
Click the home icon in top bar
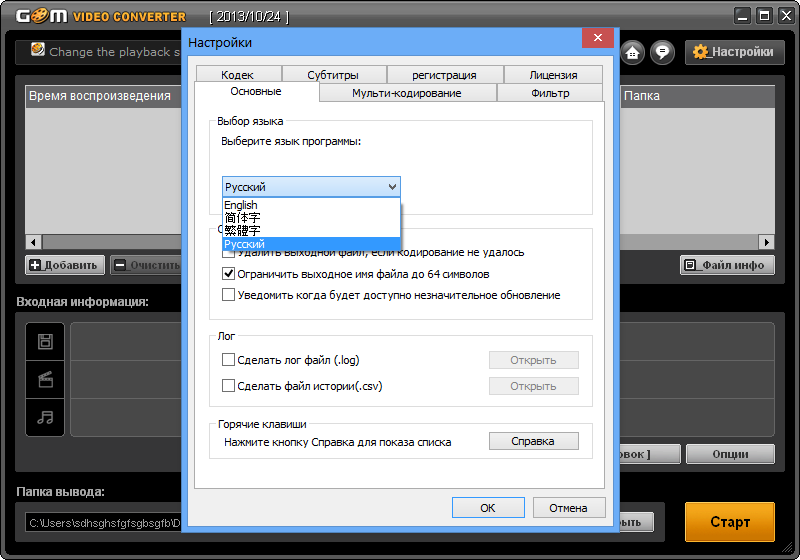632,52
